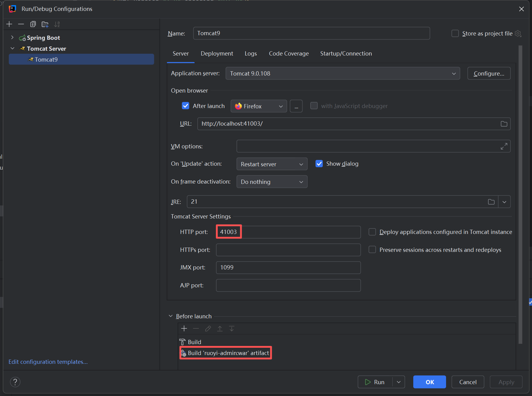Image resolution: width=532 pixels, height=396 pixels.
Task: Switch to the Logs tab
Action: tap(251, 53)
